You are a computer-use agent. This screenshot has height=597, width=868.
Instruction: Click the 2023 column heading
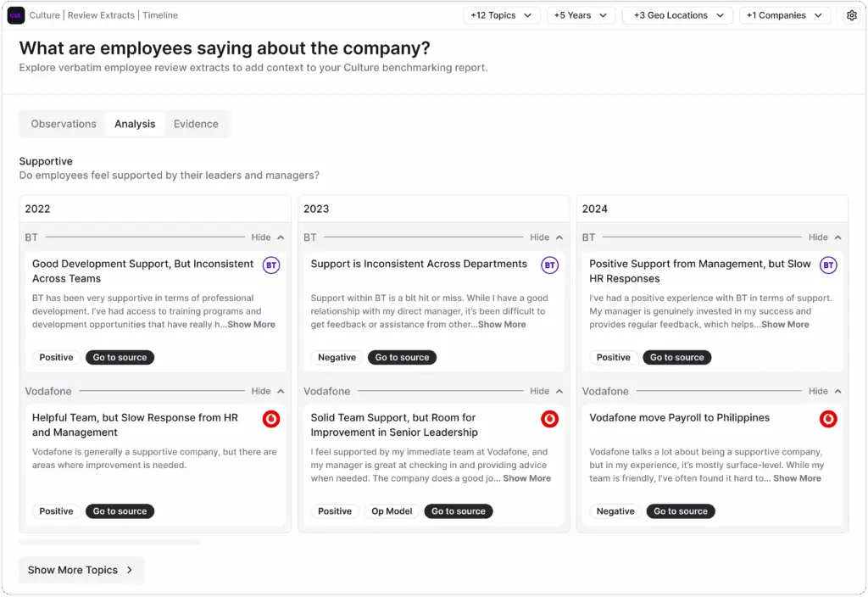click(x=316, y=209)
